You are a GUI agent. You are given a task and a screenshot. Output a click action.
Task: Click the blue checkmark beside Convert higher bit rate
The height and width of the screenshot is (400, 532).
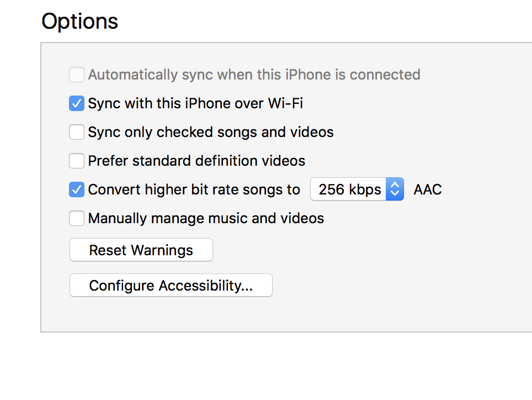(76, 190)
